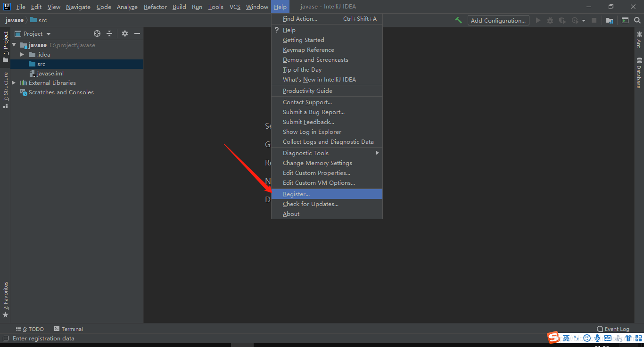Open the Tools menu
This screenshot has height=347, width=644.
click(x=216, y=7)
